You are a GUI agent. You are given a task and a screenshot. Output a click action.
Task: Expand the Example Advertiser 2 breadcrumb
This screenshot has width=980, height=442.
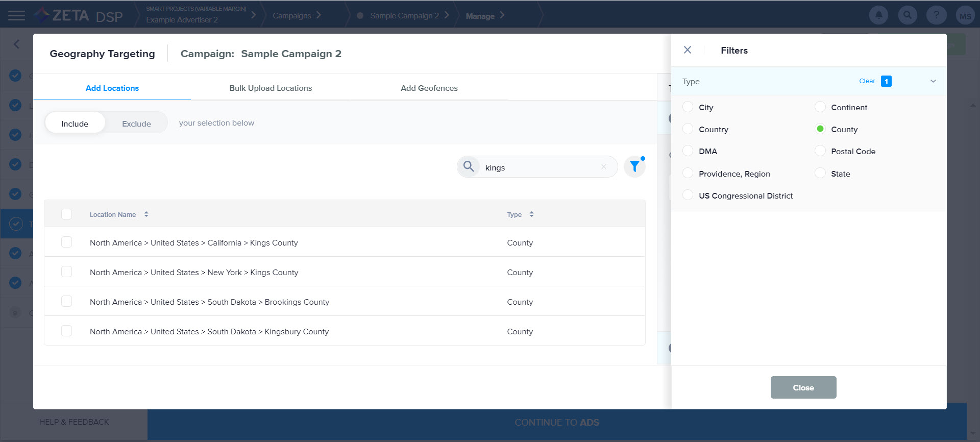click(x=253, y=15)
